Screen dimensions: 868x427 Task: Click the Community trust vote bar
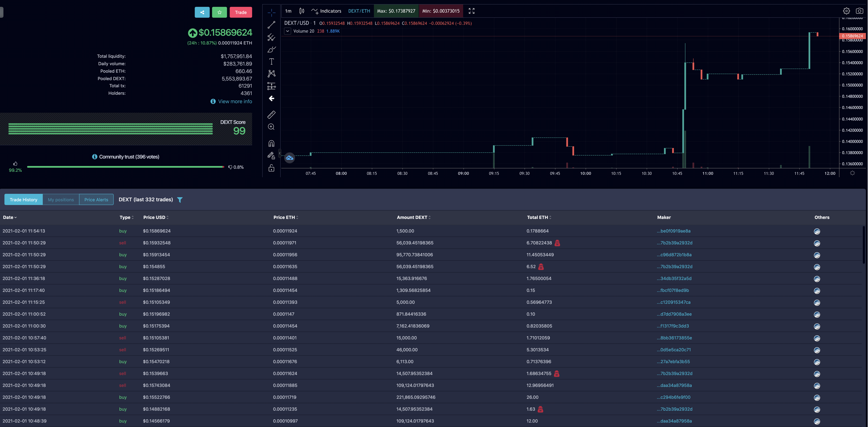pos(126,167)
